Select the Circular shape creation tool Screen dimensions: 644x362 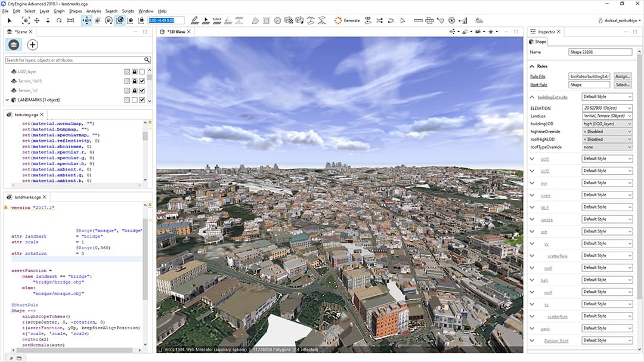click(x=278, y=20)
